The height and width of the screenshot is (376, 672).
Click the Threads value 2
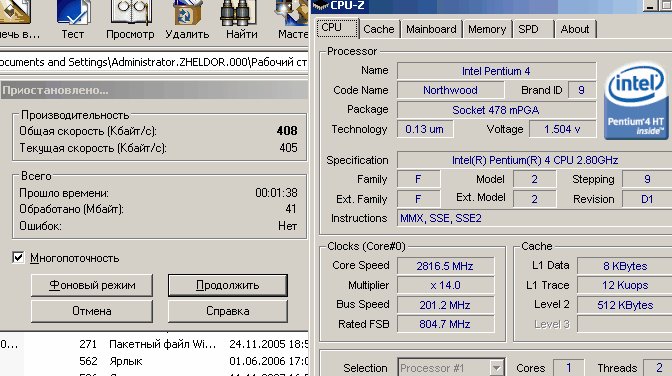pyautogui.click(x=659, y=368)
